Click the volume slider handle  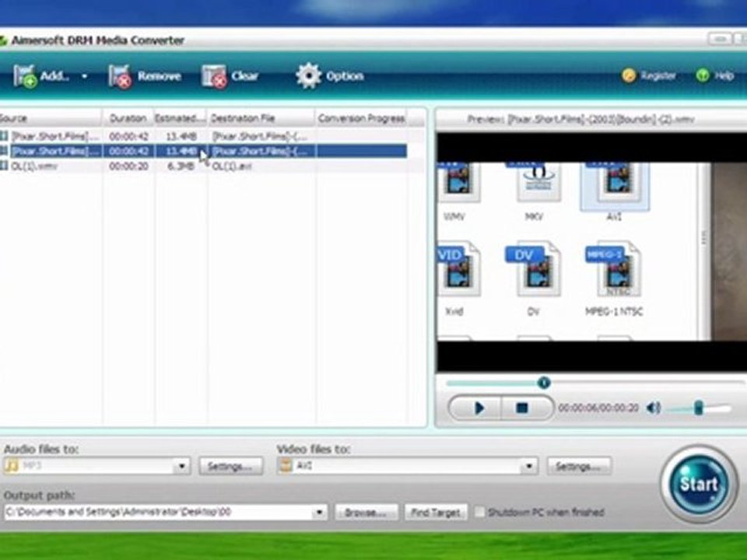699,408
